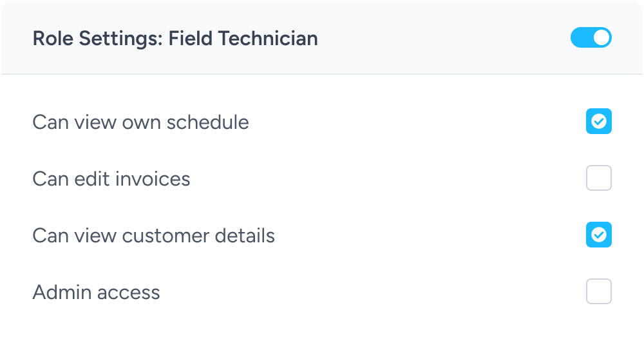Uncheck the "Can view own schedule" checkbox
644x339 pixels.
598,121
